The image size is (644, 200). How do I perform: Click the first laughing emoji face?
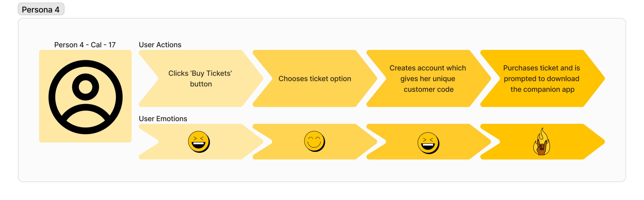click(199, 142)
